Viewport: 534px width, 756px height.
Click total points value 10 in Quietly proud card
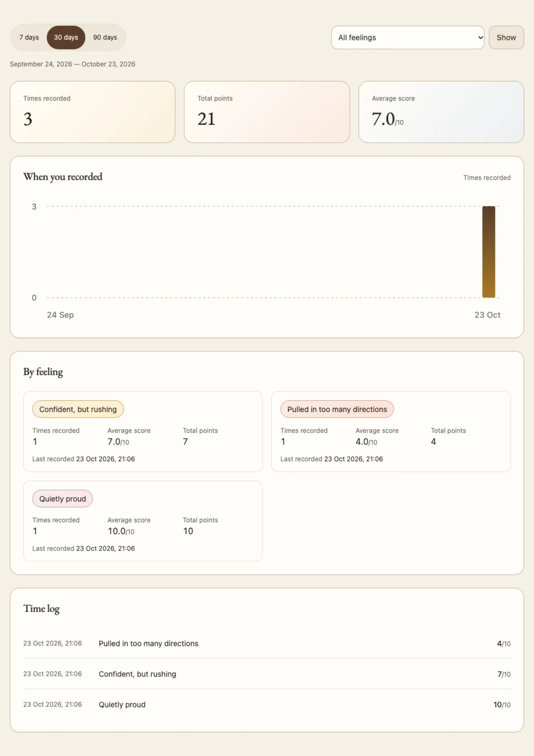[188, 531]
